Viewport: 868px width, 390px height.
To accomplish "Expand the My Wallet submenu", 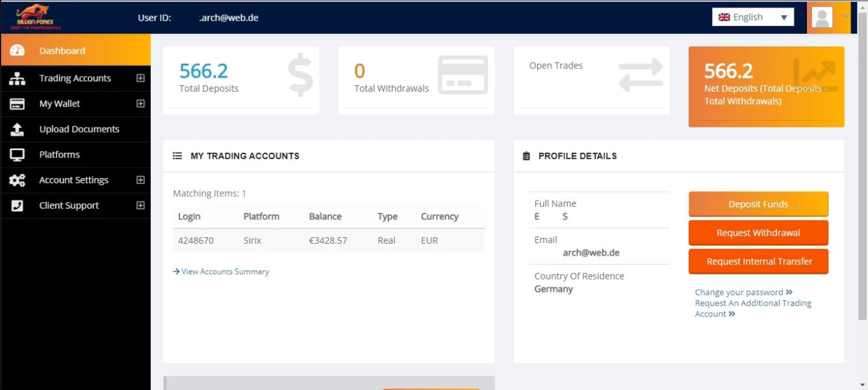I will [140, 103].
